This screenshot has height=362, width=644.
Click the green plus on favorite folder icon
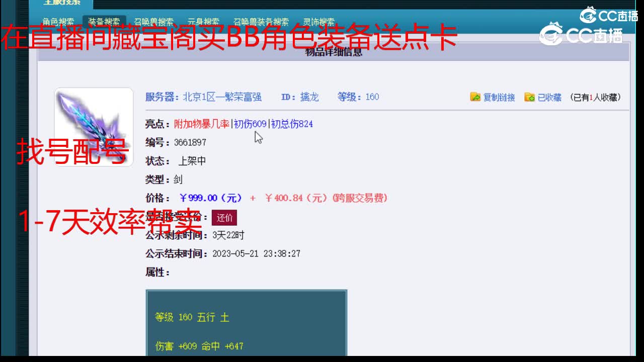tap(532, 100)
